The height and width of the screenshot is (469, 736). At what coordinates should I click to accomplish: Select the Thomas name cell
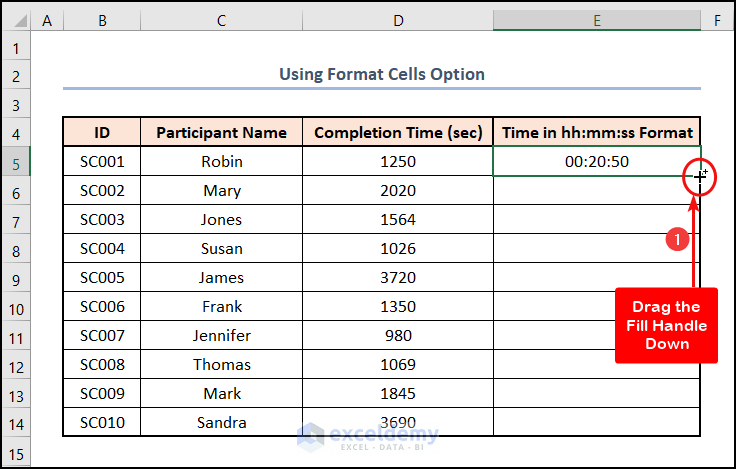coord(221,364)
